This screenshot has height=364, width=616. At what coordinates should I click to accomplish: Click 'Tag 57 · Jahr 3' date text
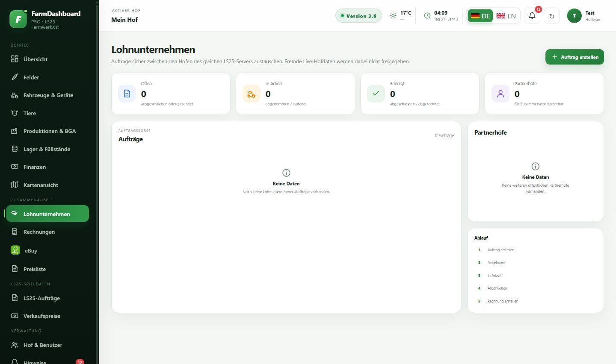[446, 19]
